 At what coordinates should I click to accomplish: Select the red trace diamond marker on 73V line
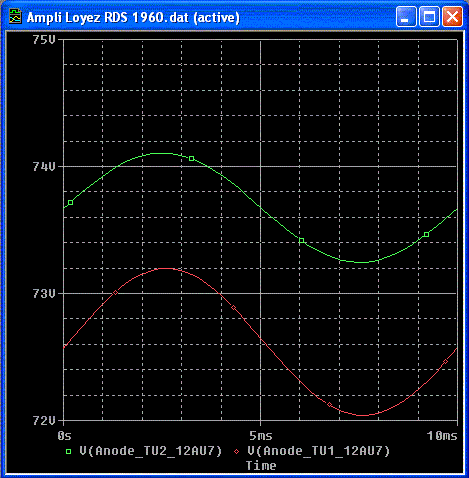point(115,293)
